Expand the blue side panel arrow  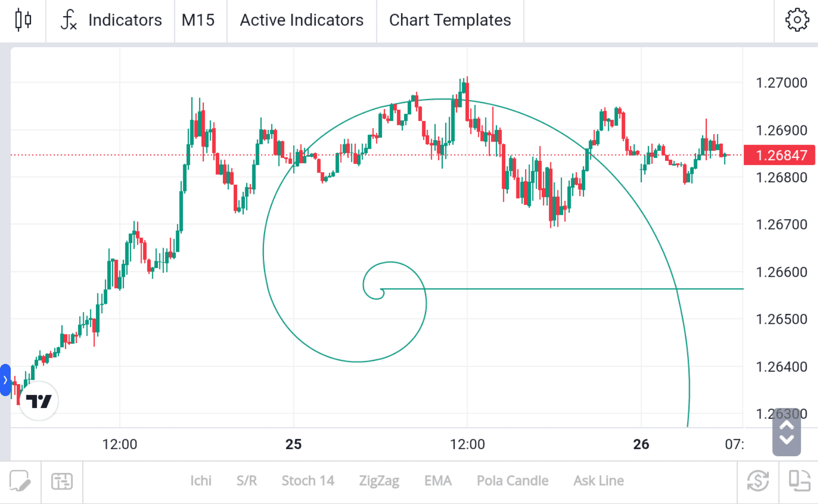coord(5,380)
